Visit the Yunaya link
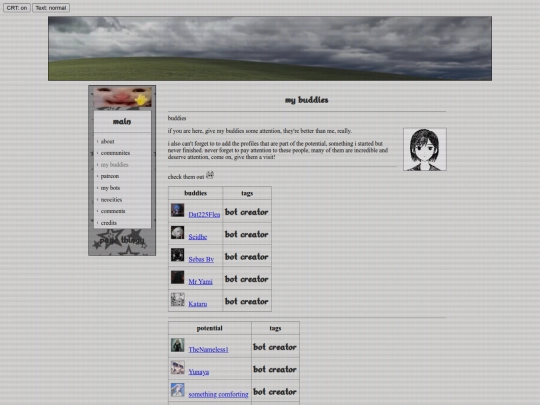540x405 pixels. (x=199, y=372)
